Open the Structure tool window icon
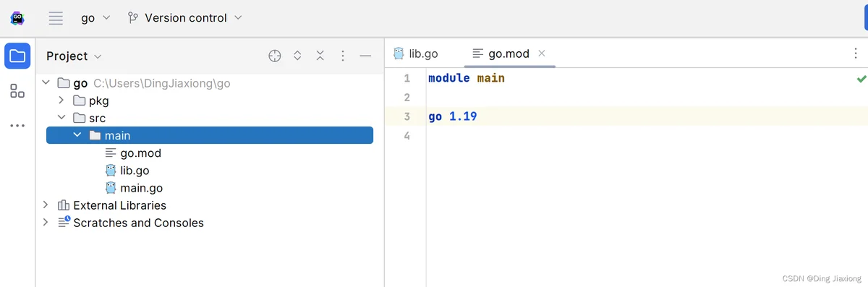 click(17, 91)
